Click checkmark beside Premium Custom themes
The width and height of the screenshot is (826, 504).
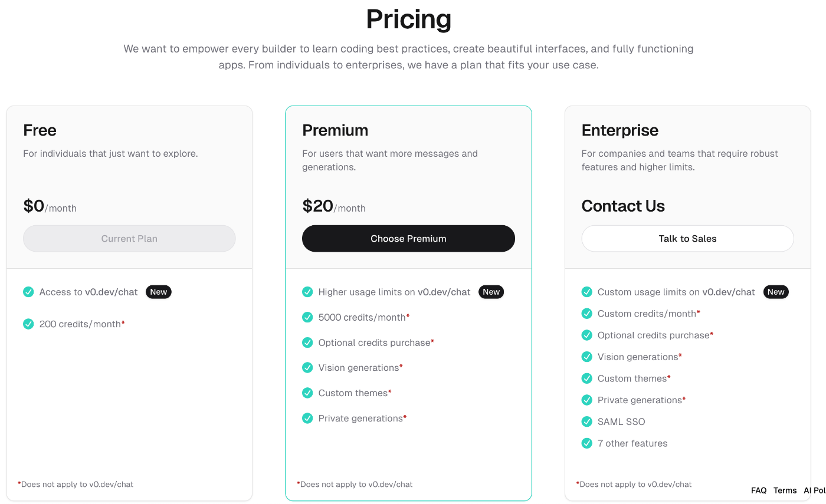pos(307,393)
